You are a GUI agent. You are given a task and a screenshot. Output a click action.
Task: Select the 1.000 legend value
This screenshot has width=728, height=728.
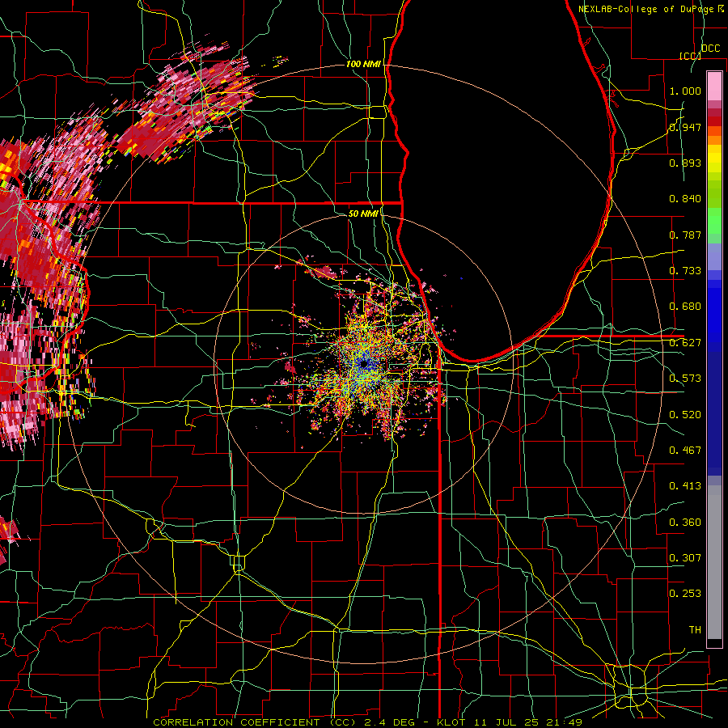[x=685, y=91]
